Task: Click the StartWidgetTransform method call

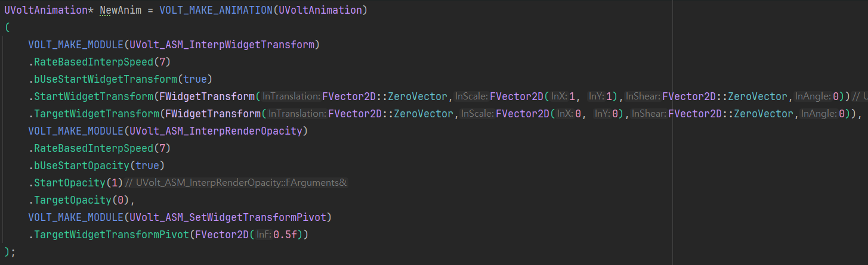Action: point(92,96)
